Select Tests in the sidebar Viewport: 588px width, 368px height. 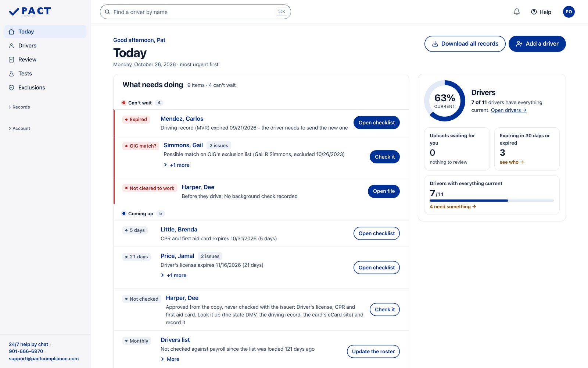(45, 74)
